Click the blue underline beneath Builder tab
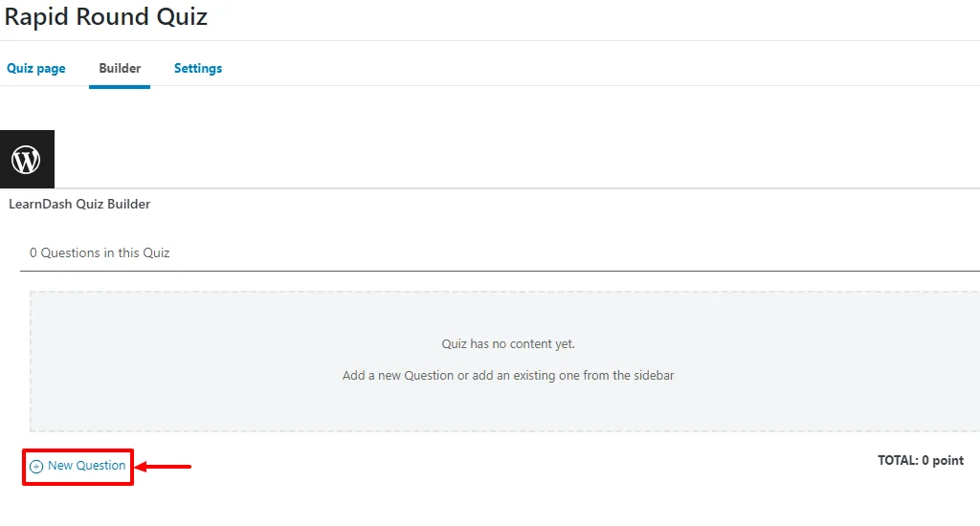 pyautogui.click(x=120, y=87)
